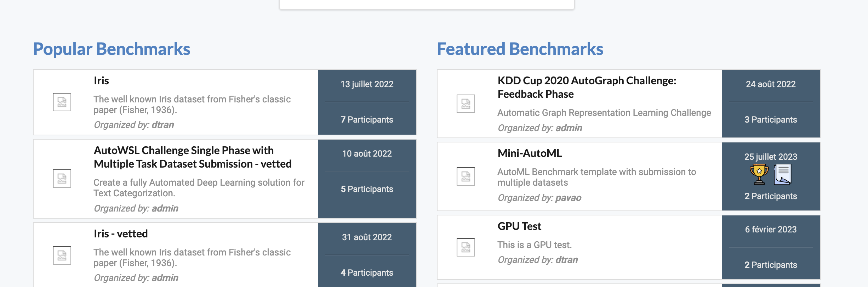
Task: Open the Iris benchmark title
Action: point(101,81)
